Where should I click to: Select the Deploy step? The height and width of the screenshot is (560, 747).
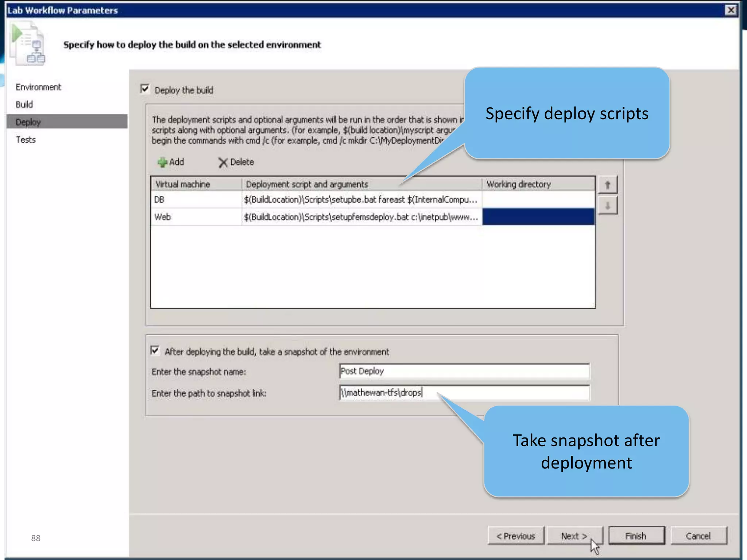click(67, 122)
